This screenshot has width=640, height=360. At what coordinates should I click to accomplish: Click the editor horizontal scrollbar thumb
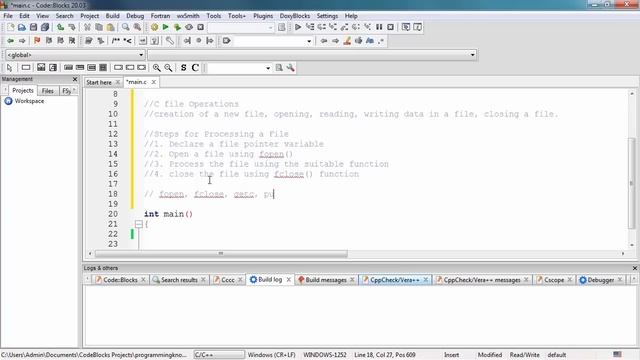[x=221, y=254]
